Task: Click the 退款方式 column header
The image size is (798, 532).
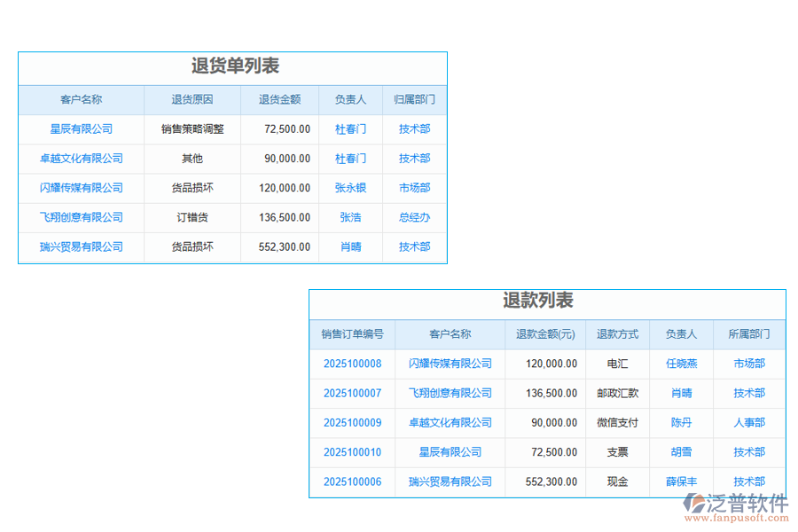Action: (620, 333)
